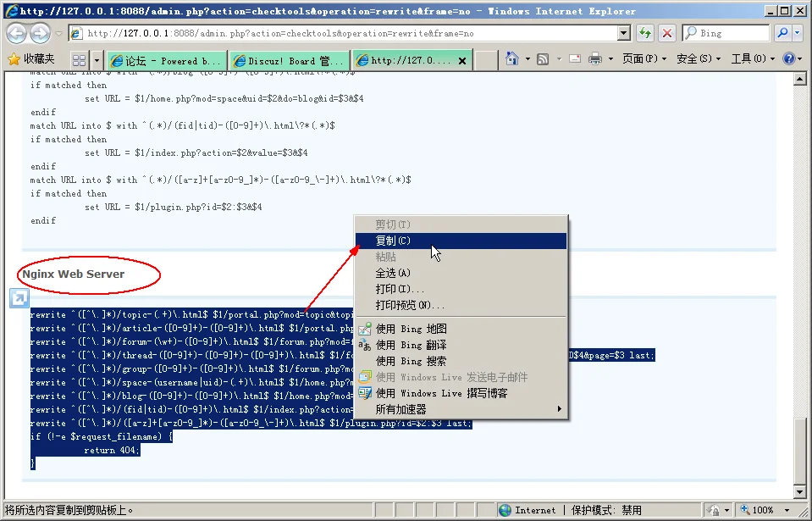Run search with the magnifier button
Image resolution: width=812 pixels, height=521 pixels.
(x=782, y=33)
